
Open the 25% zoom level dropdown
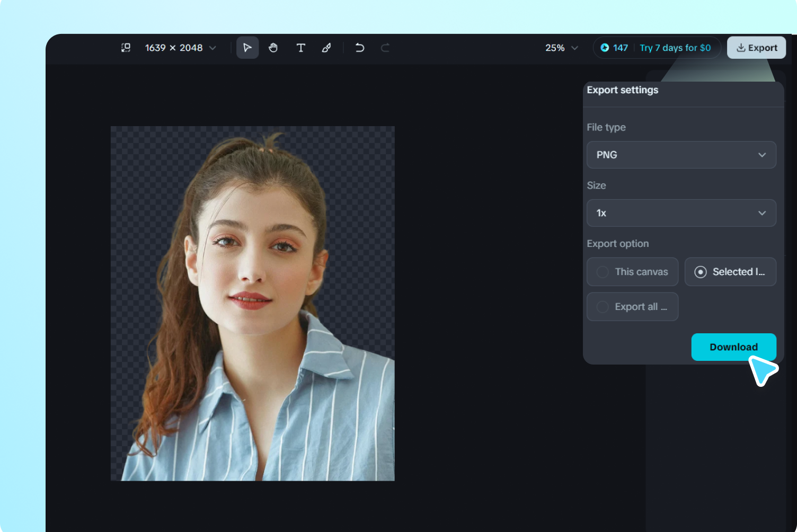point(561,48)
